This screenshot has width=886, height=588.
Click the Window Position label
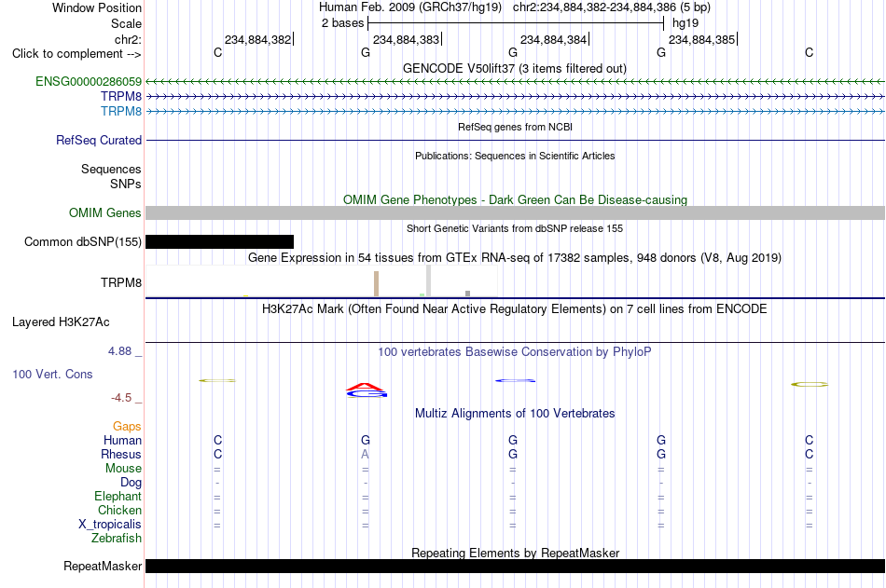pos(97,7)
